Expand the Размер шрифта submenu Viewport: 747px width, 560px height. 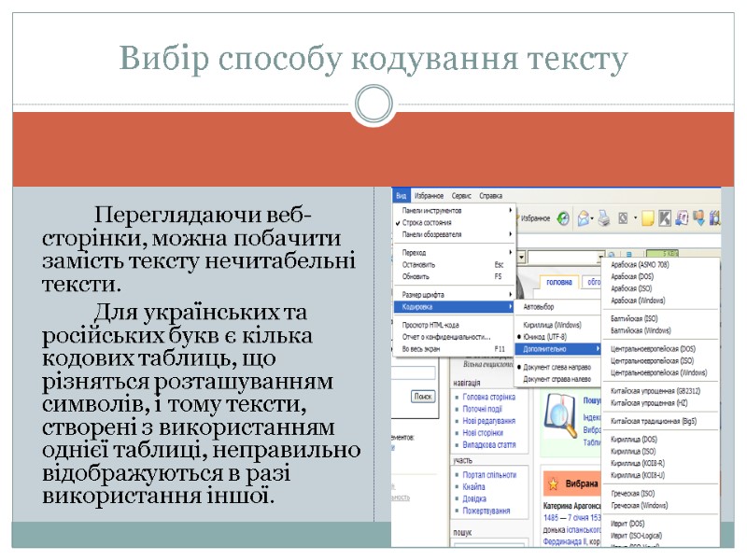click(x=455, y=294)
